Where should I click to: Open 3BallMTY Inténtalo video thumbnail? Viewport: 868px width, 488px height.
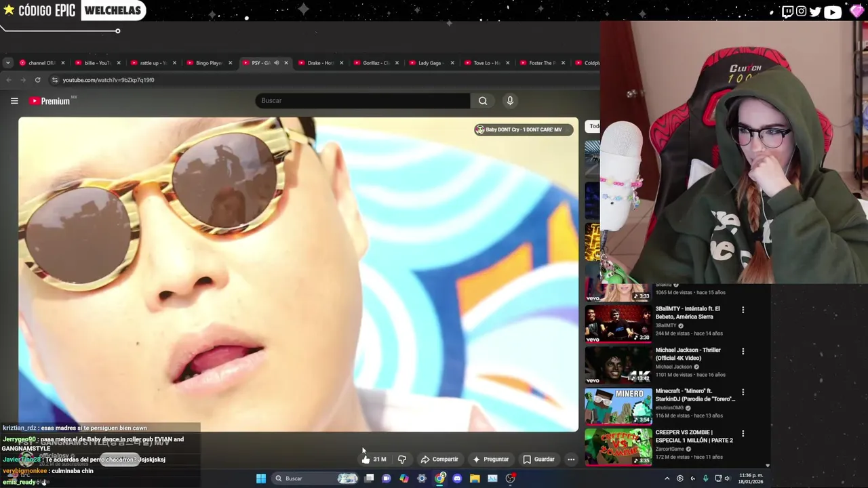pyautogui.click(x=618, y=323)
